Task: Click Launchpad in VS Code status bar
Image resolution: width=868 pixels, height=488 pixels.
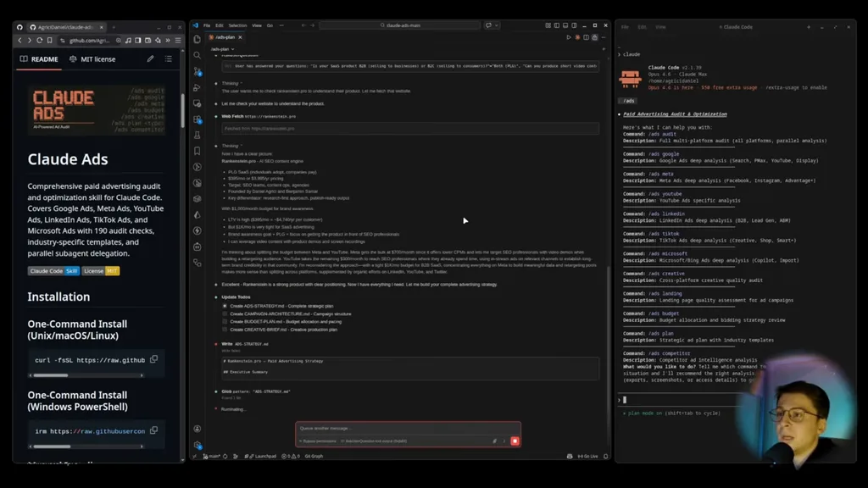Action: [x=261, y=457]
